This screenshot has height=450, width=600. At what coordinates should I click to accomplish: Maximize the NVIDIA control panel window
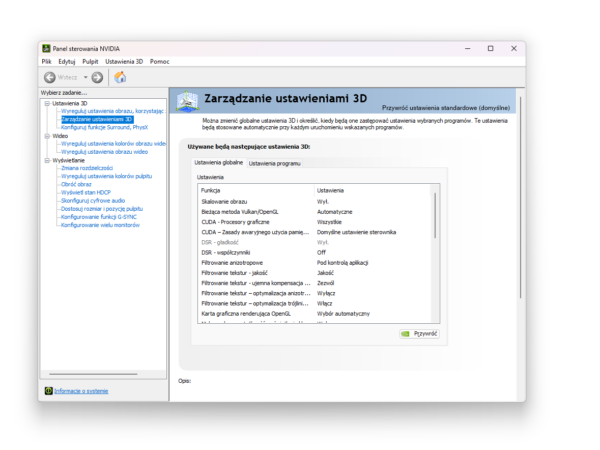click(x=491, y=49)
